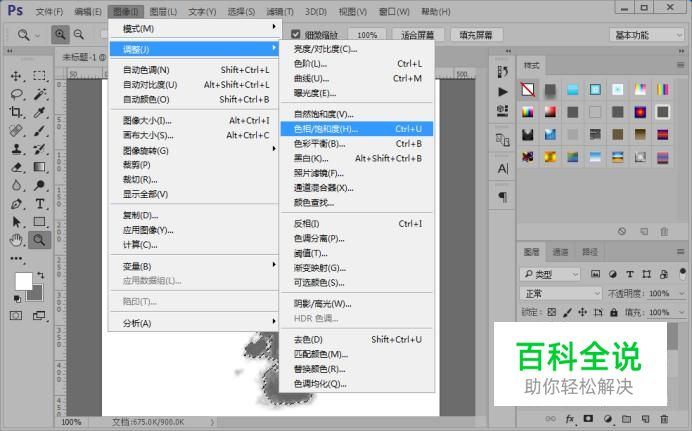Select the Clone Stamp tool

pyautogui.click(x=16, y=149)
